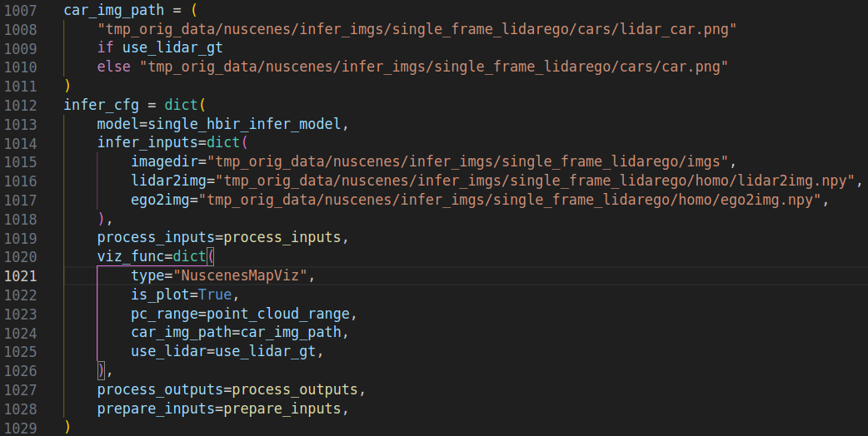Click the imagedir path string ending in imgs
Image resolution: width=868 pixels, height=436 pixels.
click(x=471, y=162)
